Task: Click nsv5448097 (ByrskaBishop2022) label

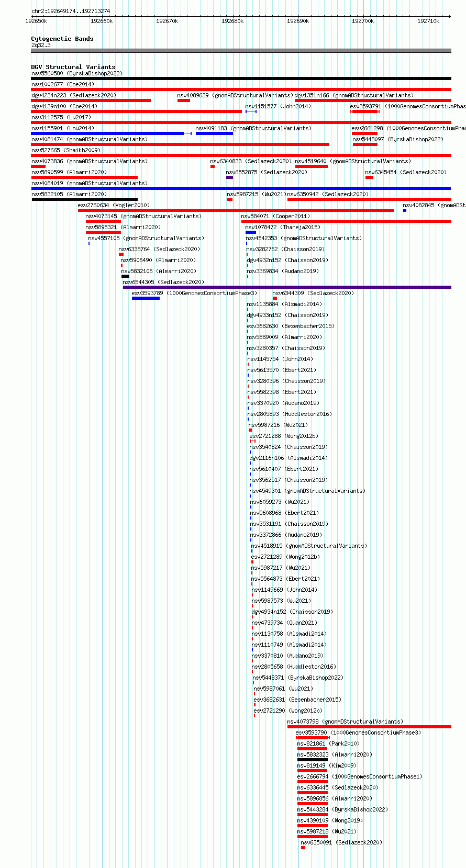Action: (398, 140)
